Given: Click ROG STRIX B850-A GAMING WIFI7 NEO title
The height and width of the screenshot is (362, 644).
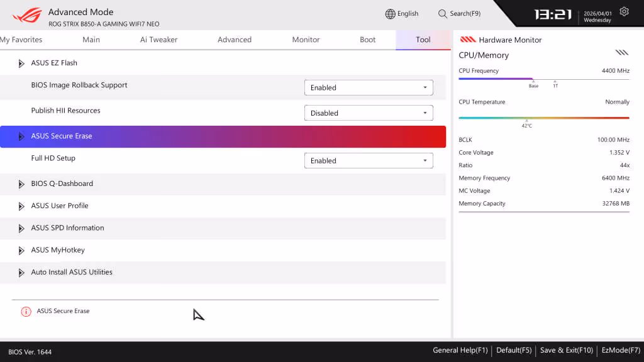Looking at the screenshot, I should point(104,25).
